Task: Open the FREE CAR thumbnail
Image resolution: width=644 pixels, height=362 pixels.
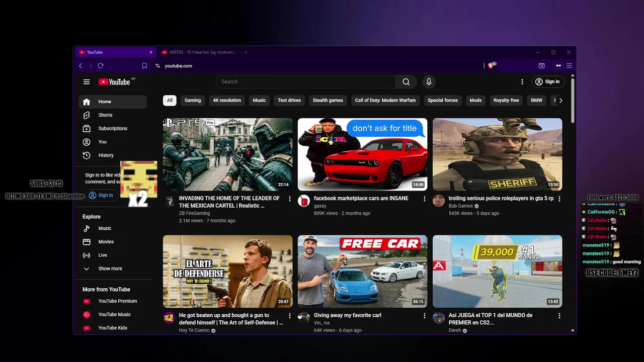Action: 362,271
